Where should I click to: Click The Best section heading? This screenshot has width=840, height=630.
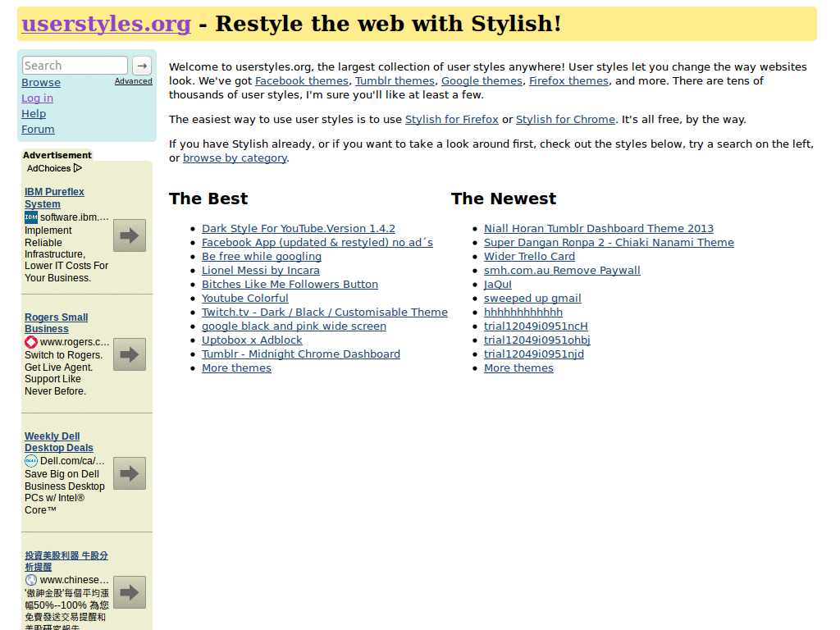point(208,199)
